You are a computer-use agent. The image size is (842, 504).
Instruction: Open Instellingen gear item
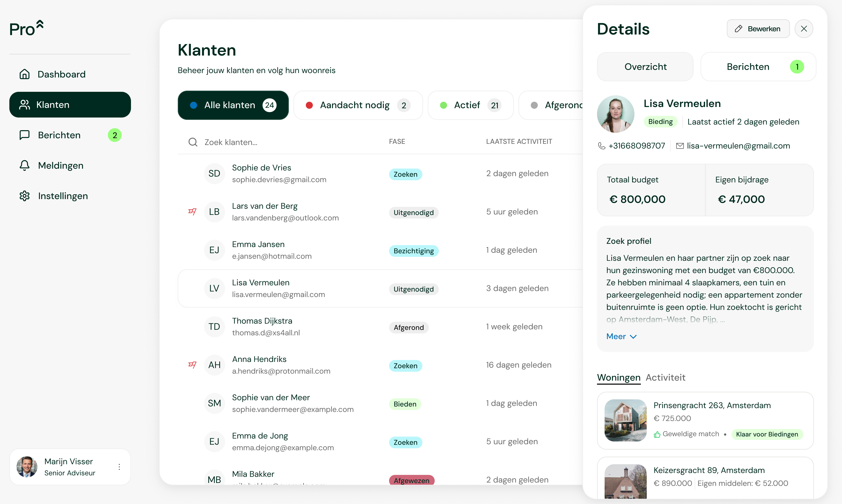click(70, 196)
